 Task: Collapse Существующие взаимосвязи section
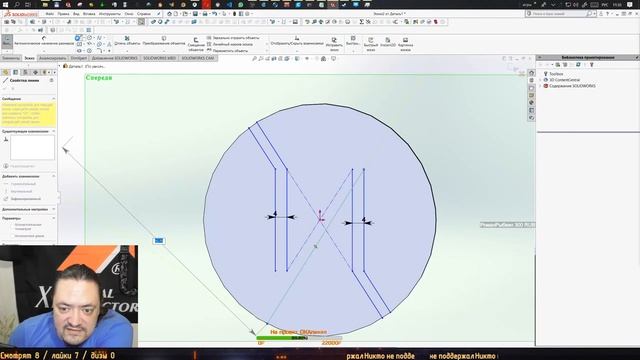click(x=53, y=131)
